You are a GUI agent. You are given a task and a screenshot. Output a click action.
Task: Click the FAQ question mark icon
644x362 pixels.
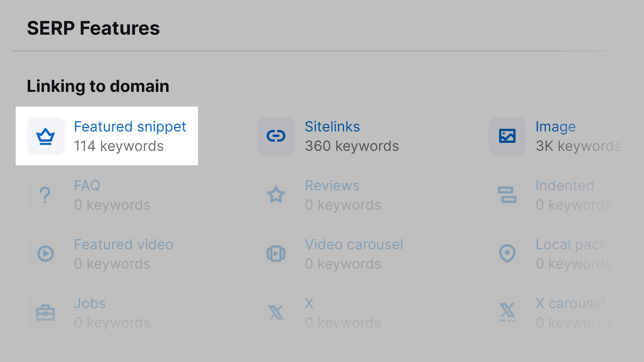pos(46,195)
